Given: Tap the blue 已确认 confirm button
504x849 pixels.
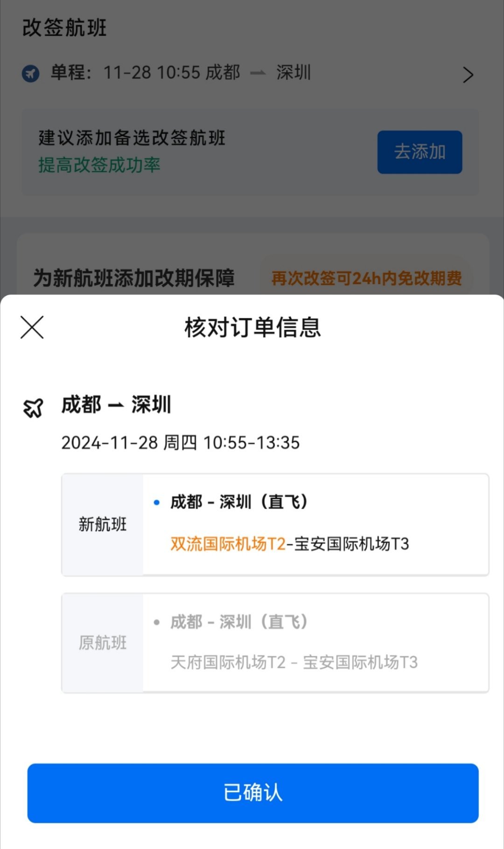Looking at the screenshot, I should 253,793.
